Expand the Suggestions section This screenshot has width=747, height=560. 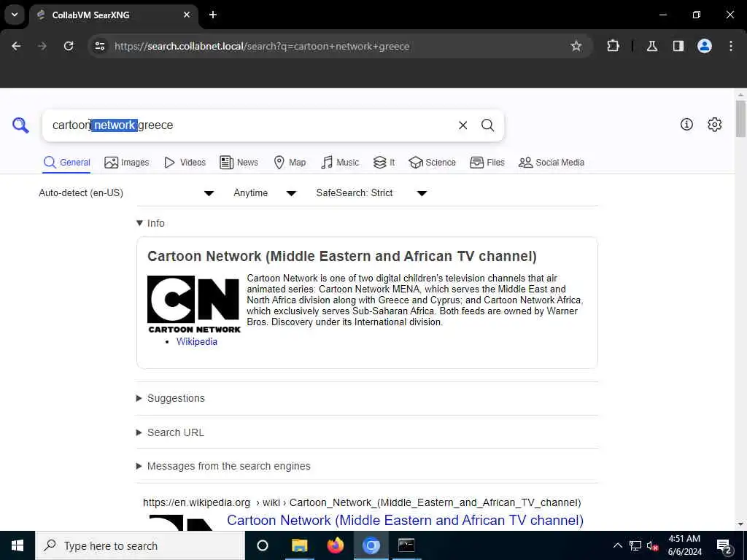(171, 398)
